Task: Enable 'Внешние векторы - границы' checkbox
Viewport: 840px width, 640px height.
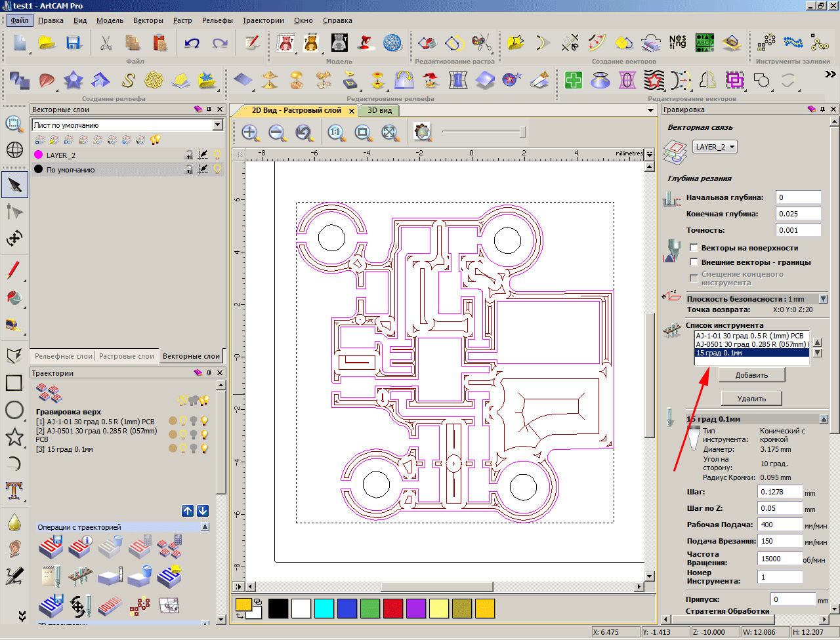Action: 694,262
